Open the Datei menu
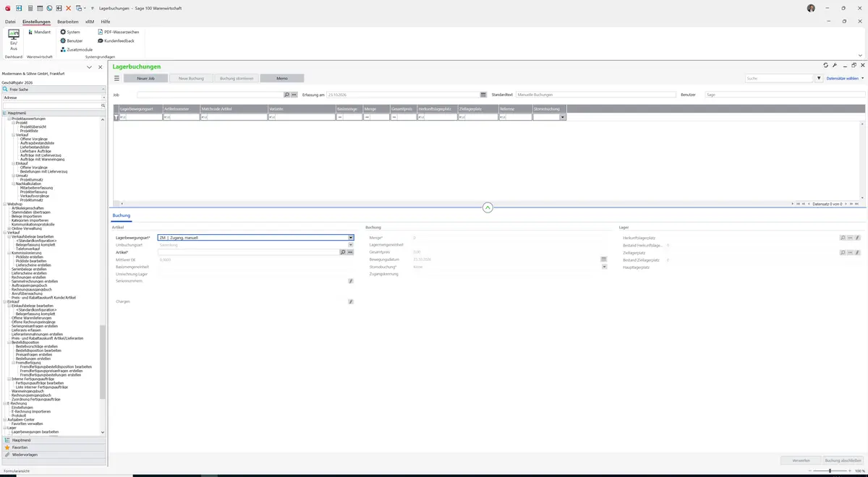This screenshot has width=868, height=477. pyautogui.click(x=10, y=22)
